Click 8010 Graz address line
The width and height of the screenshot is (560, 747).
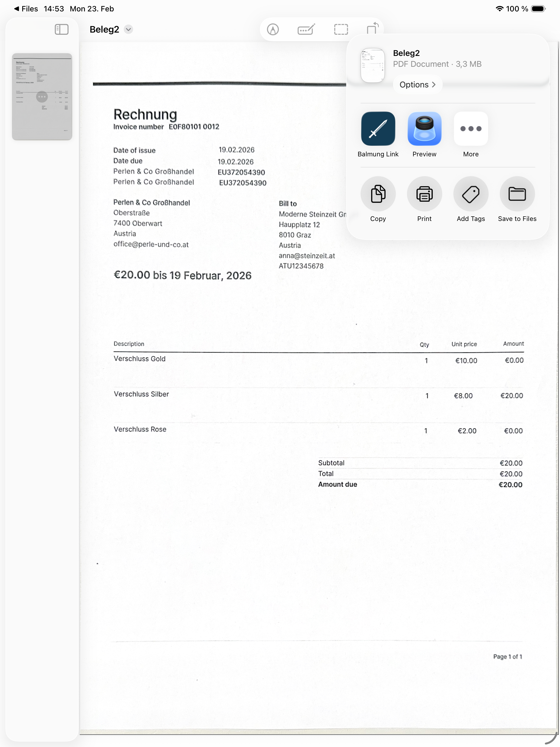click(x=295, y=235)
